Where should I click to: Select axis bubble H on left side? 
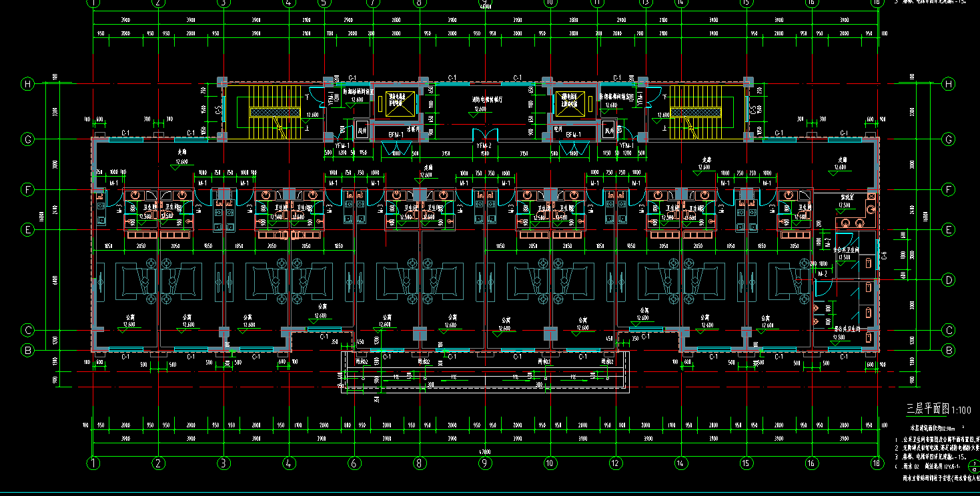(x=28, y=84)
